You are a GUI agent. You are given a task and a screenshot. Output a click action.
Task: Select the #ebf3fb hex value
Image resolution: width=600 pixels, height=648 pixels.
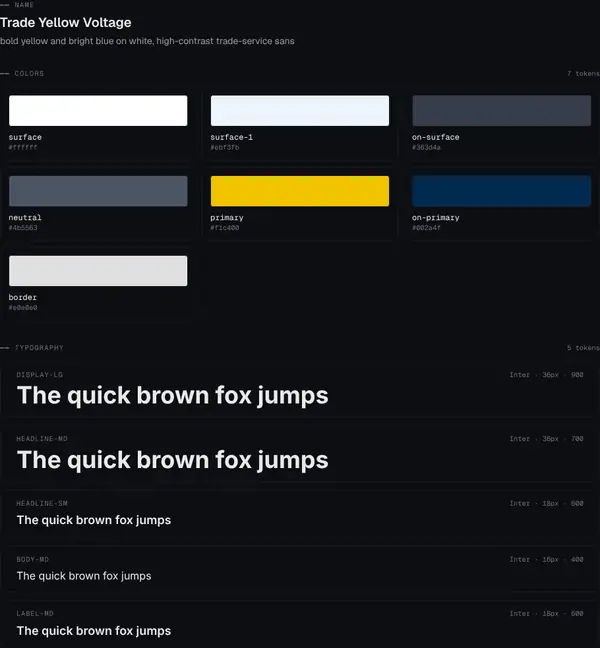(x=224, y=148)
